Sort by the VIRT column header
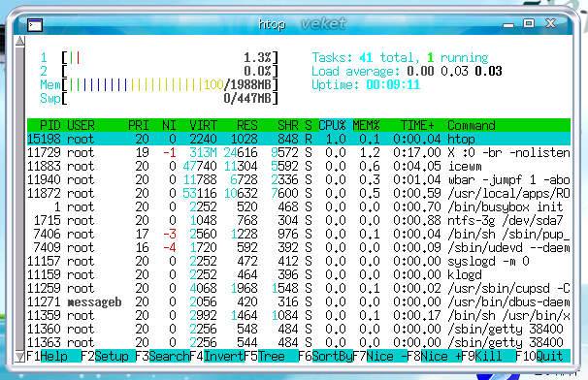588x380 pixels. tap(203, 125)
